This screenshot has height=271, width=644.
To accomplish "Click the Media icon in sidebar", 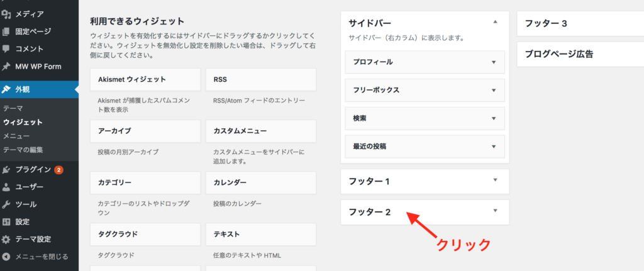I will point(6,13).
